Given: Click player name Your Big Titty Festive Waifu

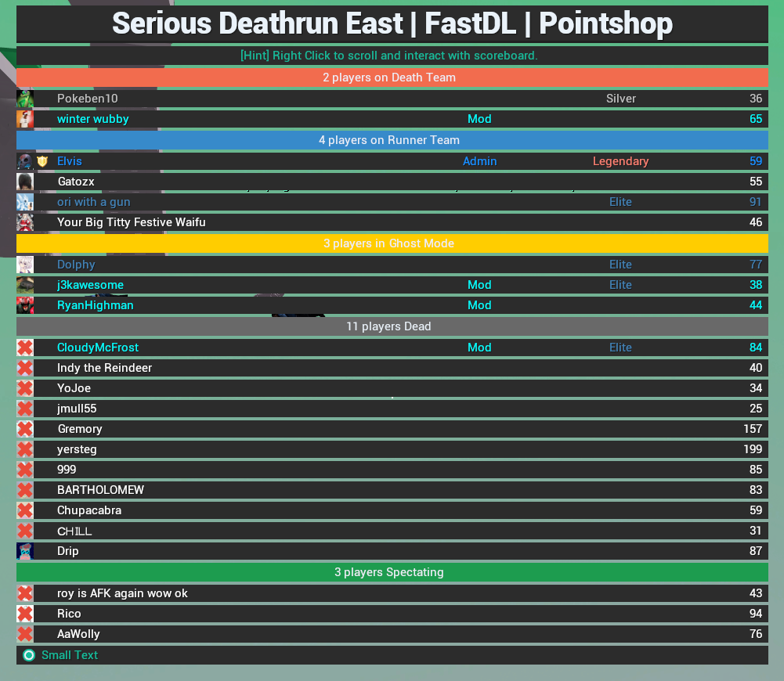Looking at the screenshot, I should [x=131, y=222].
